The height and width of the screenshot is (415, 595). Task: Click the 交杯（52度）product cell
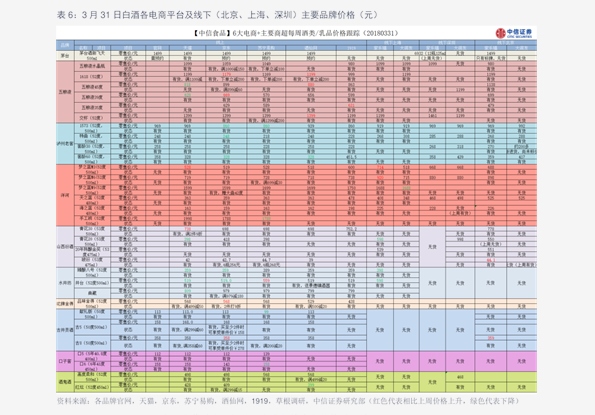(x=92, y=118)
